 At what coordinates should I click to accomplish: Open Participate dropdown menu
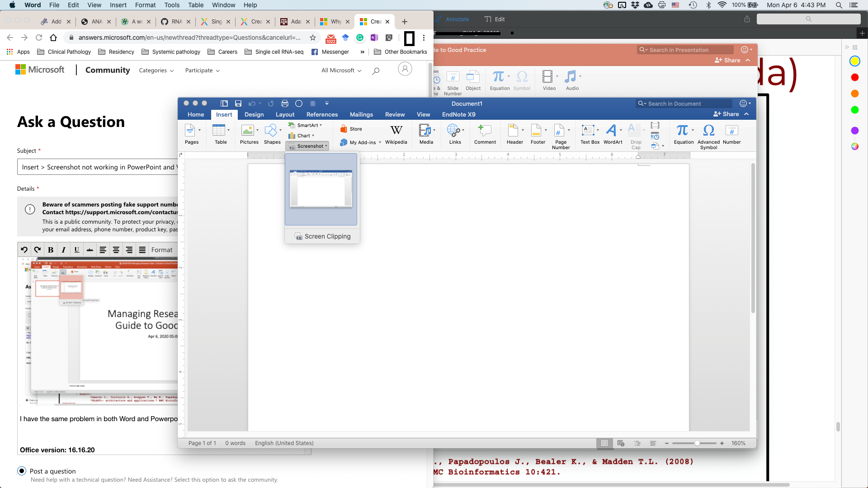[x=203, y=70]
